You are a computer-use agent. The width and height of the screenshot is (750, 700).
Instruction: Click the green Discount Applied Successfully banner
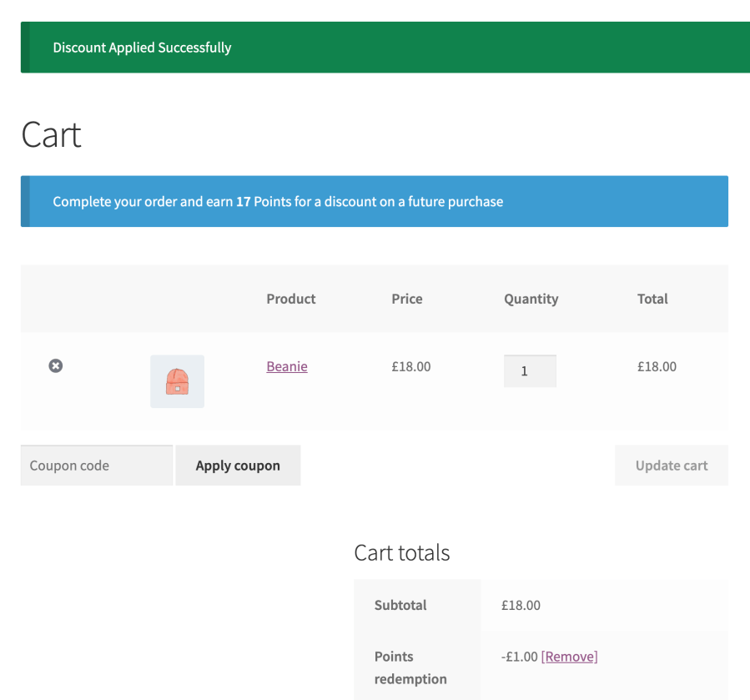(375, 48)
